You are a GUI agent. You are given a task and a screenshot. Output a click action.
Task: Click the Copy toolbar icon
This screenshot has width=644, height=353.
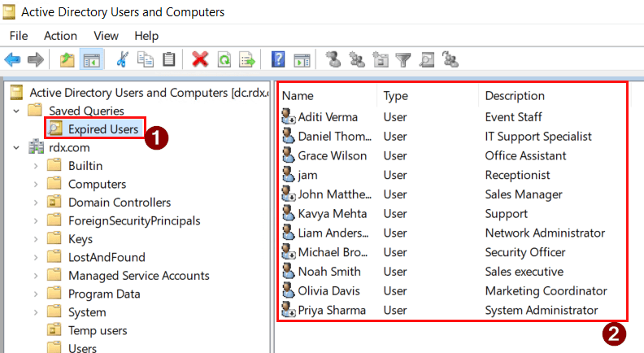click(x=146, y=59)
